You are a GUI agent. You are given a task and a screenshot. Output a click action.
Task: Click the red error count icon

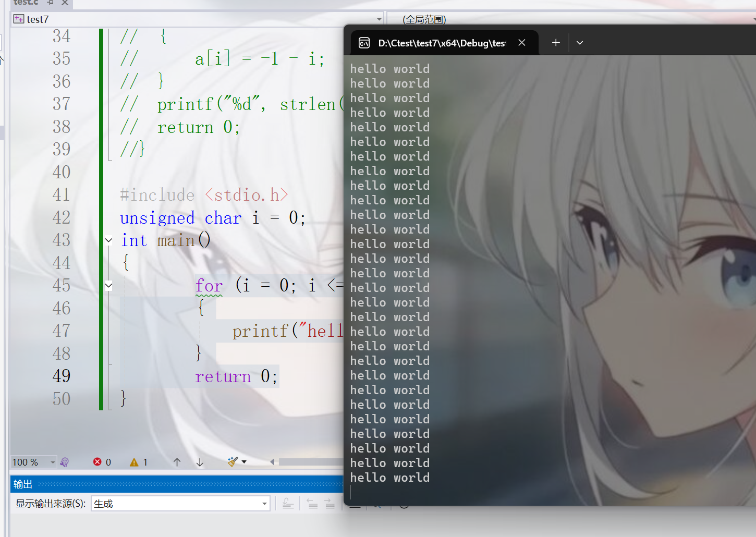point(97,462)
